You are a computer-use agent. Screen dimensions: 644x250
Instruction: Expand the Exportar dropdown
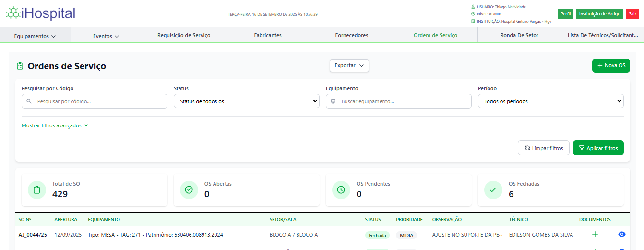point(349,65)
